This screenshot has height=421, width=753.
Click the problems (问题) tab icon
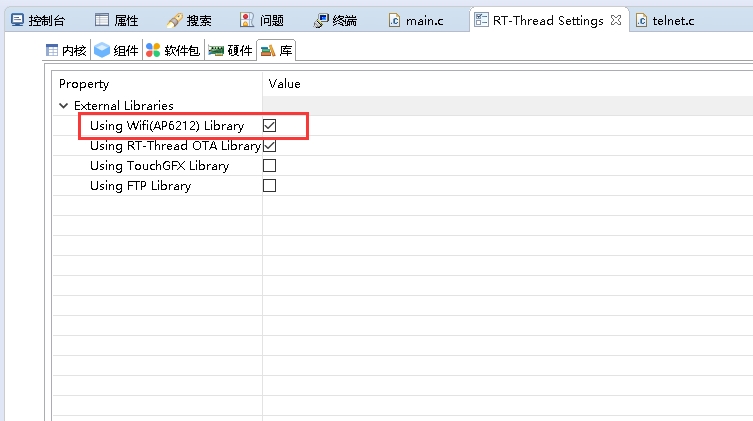point(248,19)
